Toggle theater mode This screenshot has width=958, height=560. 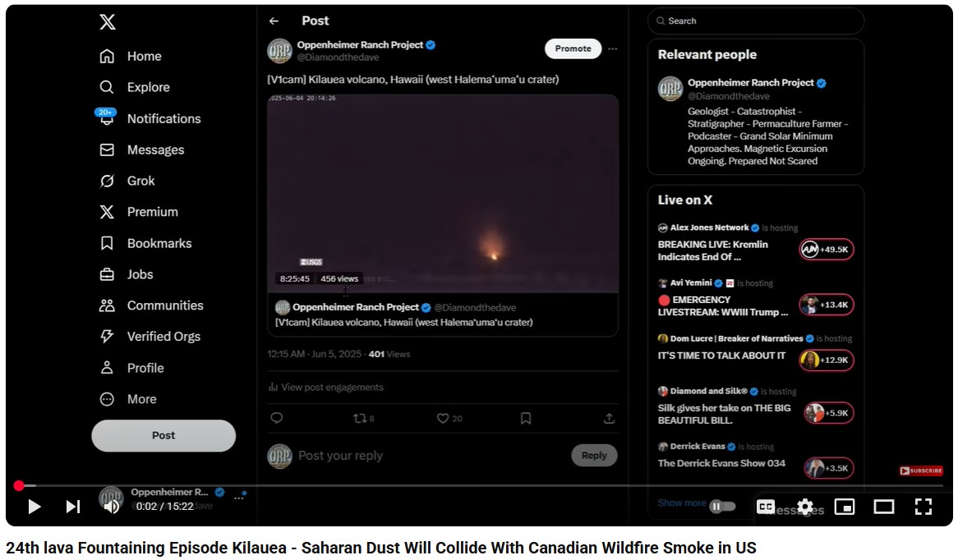pos(884,507)
